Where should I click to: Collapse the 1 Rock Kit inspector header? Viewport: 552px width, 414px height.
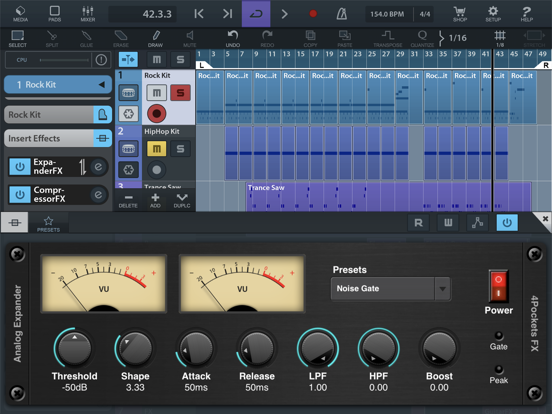point(58,84)
